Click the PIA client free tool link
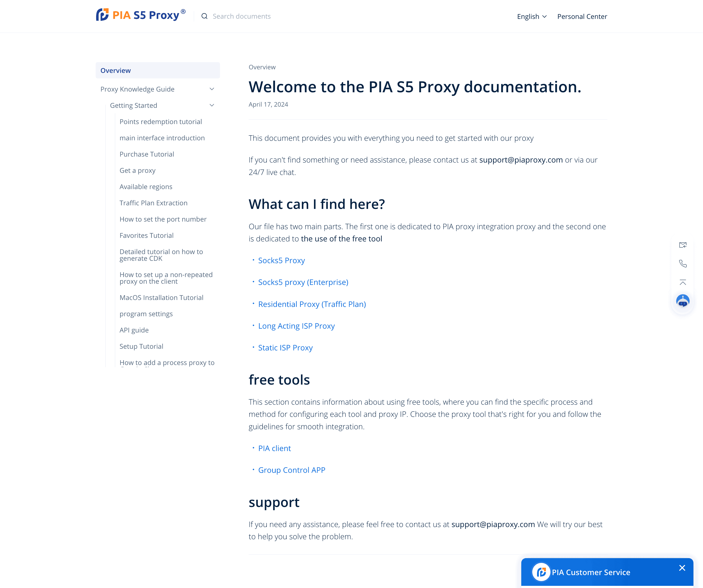 pos(275,448)
